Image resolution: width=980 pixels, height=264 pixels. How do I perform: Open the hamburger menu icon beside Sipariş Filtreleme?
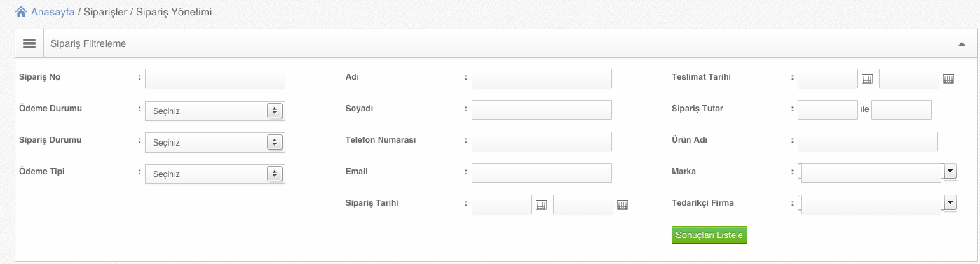pos(29,43)
